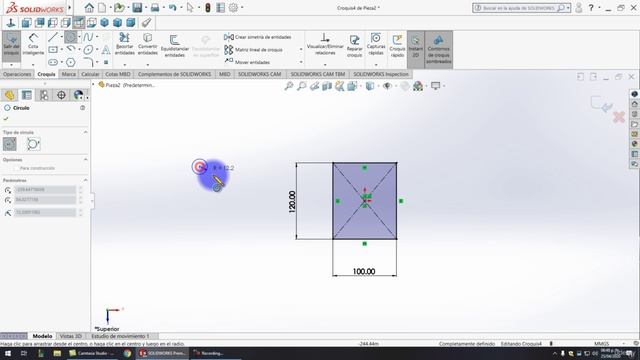Viewport: 640px width, 360px height.
Task: Undo the last action with the Undo arrow
Action: [x=173, y=7]
